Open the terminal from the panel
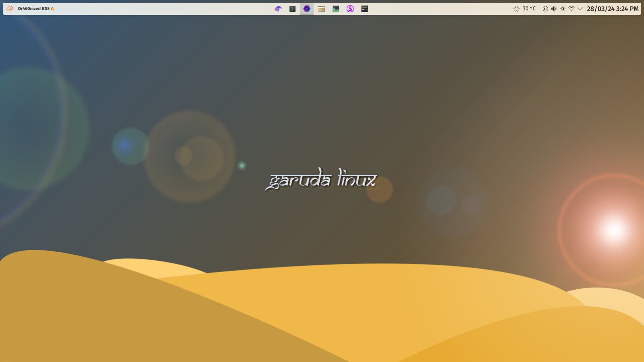The image size is (644, 362). [x=292, y=9]
